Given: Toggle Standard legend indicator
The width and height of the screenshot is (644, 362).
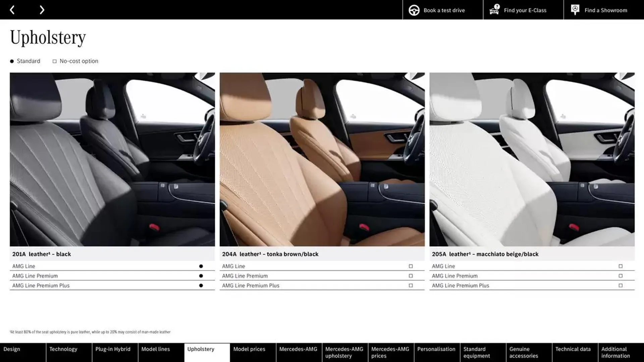Looking at the screenshot, I should 11,61.
